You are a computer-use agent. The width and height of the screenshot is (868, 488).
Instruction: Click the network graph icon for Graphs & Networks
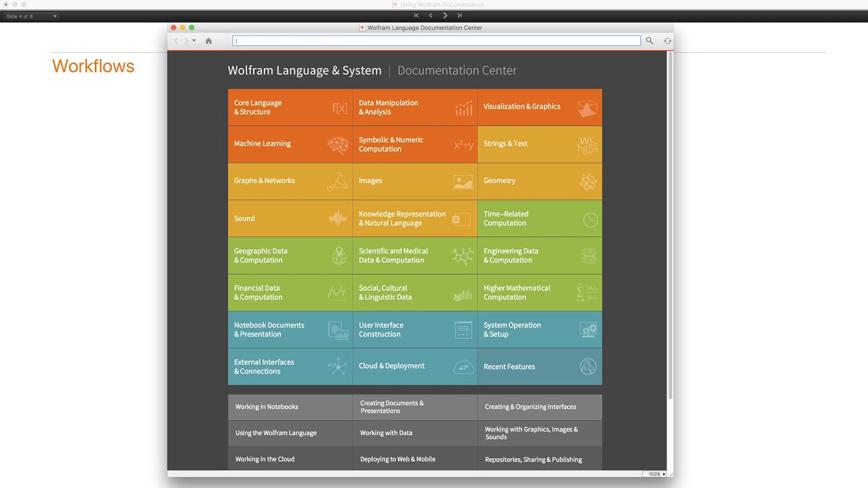point(338,182)
